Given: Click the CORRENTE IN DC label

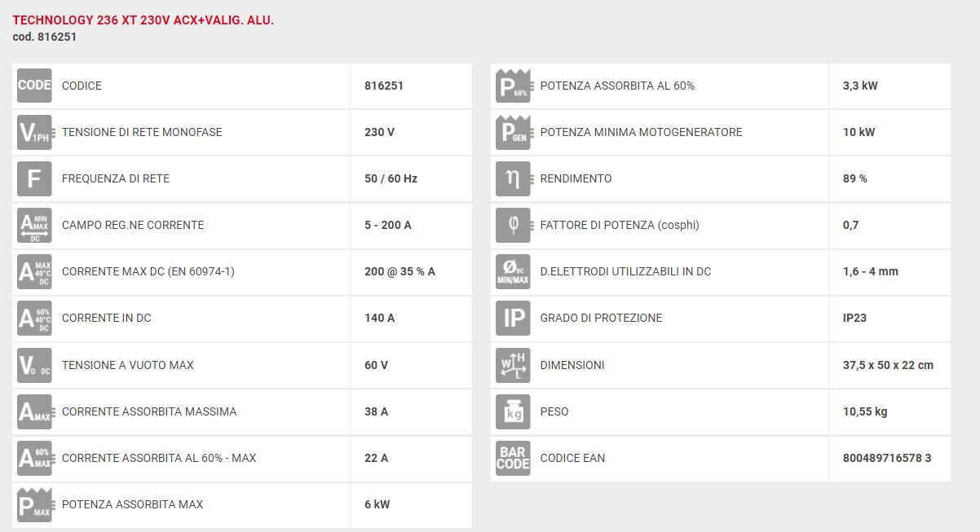Looking at the screenshot, I should [x=107, y=318].
